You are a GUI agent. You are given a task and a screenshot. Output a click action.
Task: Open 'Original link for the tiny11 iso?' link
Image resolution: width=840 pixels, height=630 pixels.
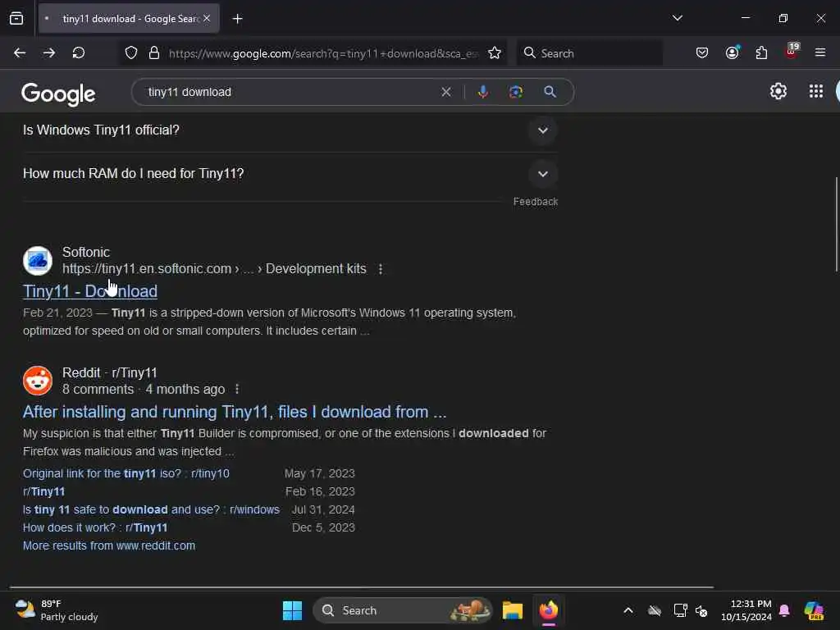pyautogui.click(x=126, y=473)
